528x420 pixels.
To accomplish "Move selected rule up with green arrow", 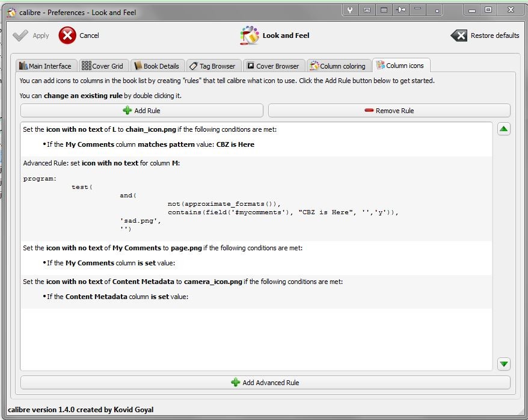I will point(504,129).
